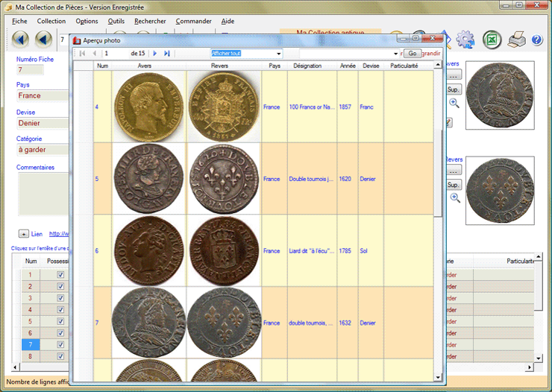Click the Aperçu photo window title icon
The image size is (552, 392).
tap(77, 41)
